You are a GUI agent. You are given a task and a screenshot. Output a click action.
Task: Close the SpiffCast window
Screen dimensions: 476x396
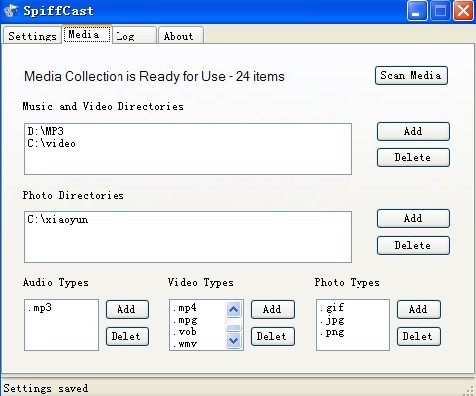click(x=463, y=11)
